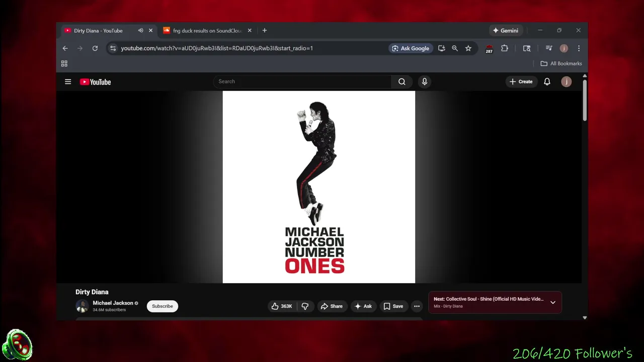The image size is (644, 362).
Task: Start voice search with microphone icon
Action: (425, 81)
